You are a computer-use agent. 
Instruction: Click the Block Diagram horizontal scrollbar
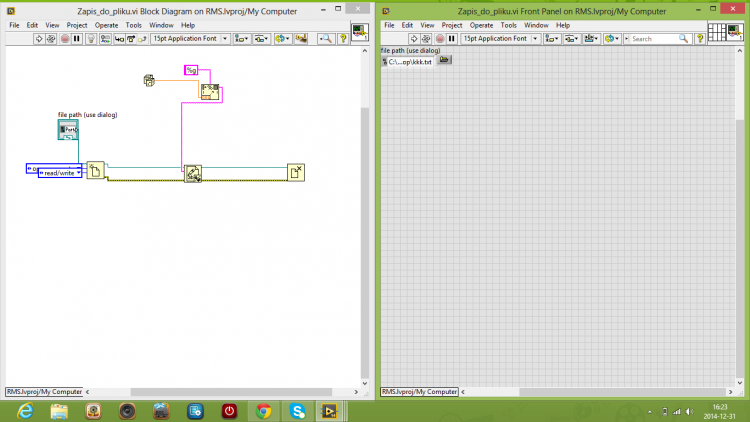pos(231,392)
